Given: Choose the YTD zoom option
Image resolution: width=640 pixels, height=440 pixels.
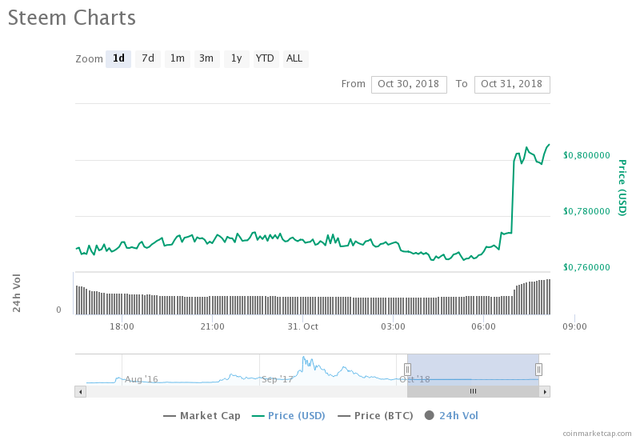Looking at the screenshot, I should [x=266, y=59].
